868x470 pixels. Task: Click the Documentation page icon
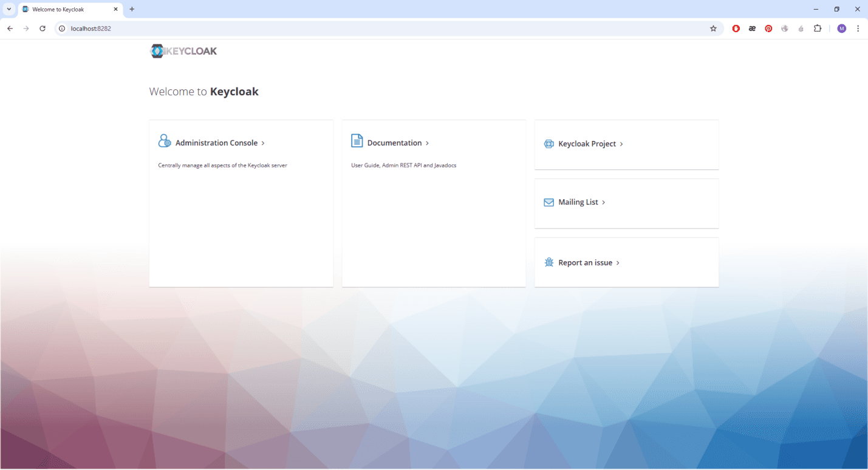tap(357, 141)
